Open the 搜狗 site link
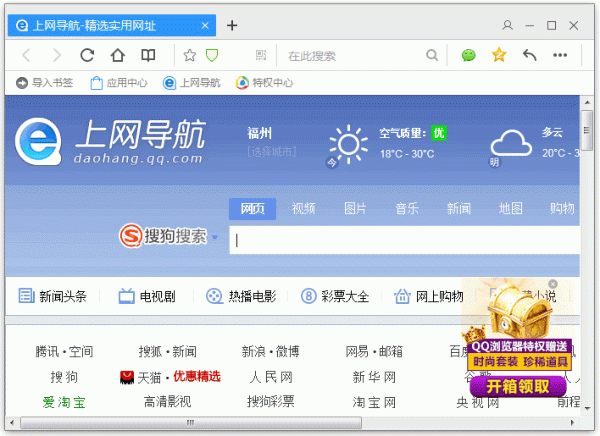 pos(64,377)
